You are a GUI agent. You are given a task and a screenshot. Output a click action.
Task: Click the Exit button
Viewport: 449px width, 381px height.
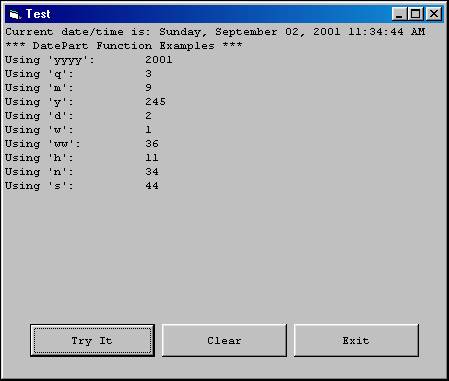coord(356,340)
